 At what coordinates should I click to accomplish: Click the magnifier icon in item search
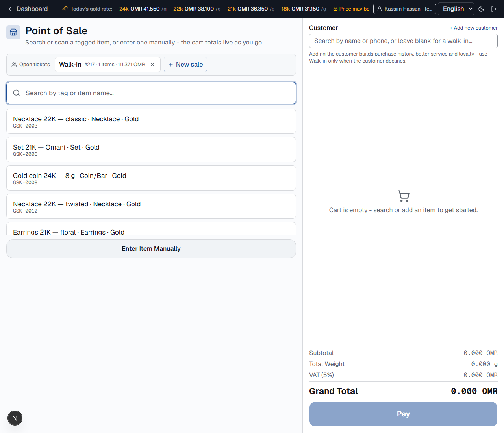(17, 93)
